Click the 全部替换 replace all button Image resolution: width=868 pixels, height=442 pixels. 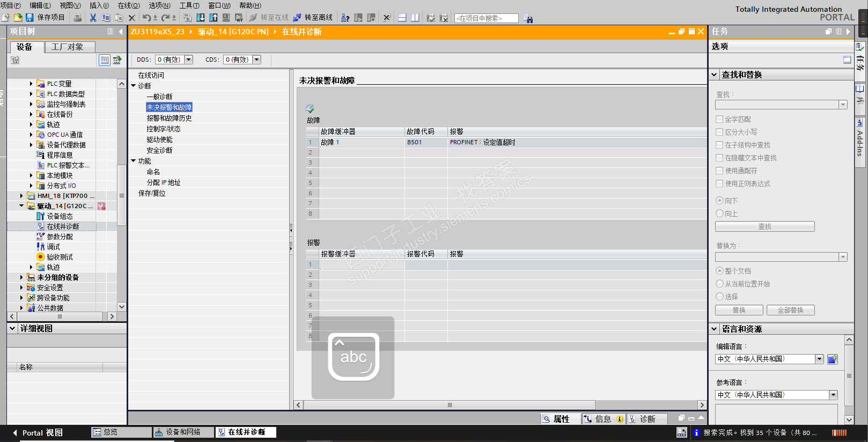pos(790,310)
